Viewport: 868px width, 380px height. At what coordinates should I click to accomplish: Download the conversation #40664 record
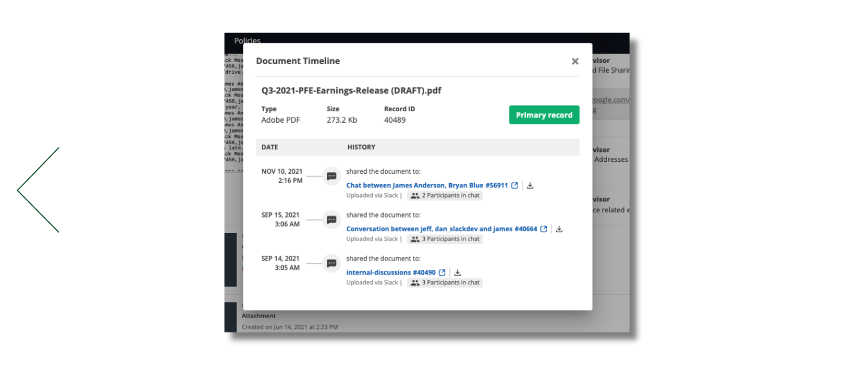click(x=559, y=229)
